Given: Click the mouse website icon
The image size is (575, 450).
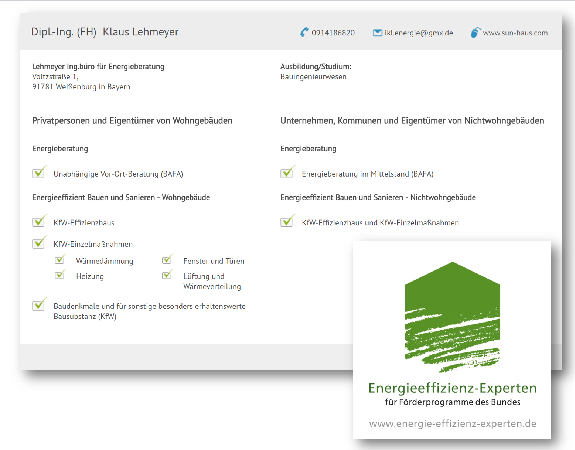Looking at the screenshot, I should 475,32.
